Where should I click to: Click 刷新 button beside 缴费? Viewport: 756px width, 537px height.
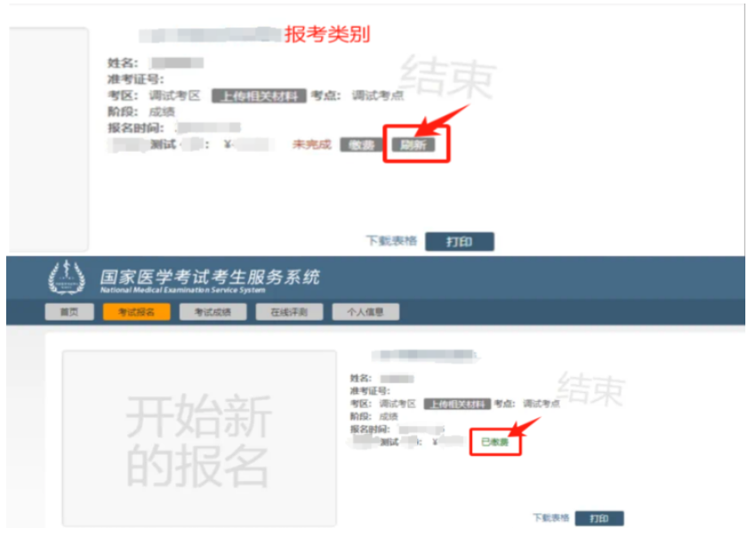pyautogui.click(x=414, y=145)
